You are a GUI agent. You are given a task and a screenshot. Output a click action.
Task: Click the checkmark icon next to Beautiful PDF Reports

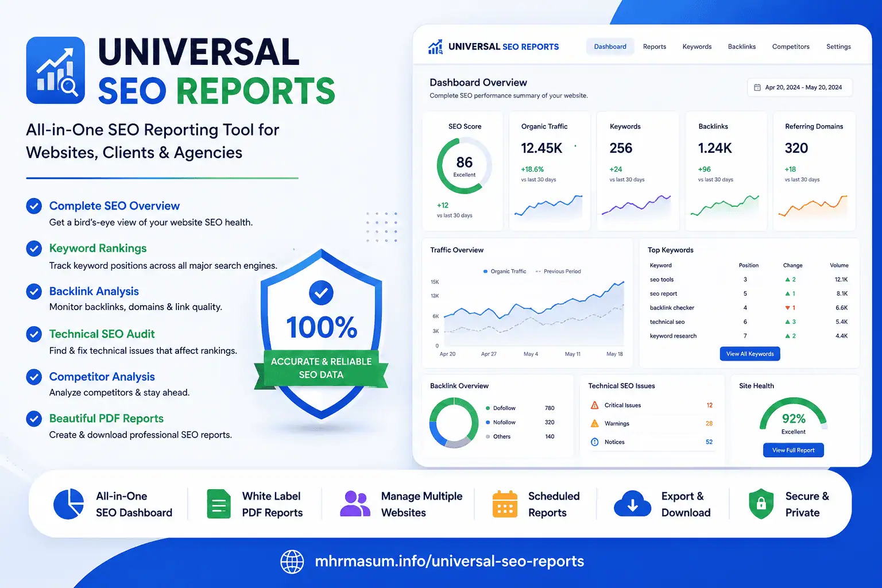(x=34, y=419)
